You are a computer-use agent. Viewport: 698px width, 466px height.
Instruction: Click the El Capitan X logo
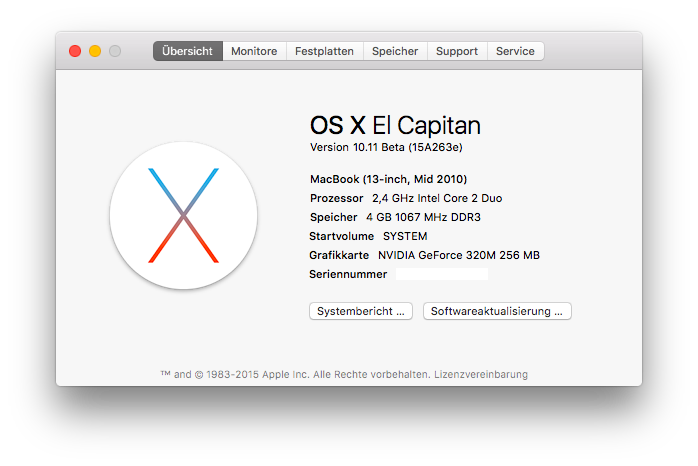(183, 215)
